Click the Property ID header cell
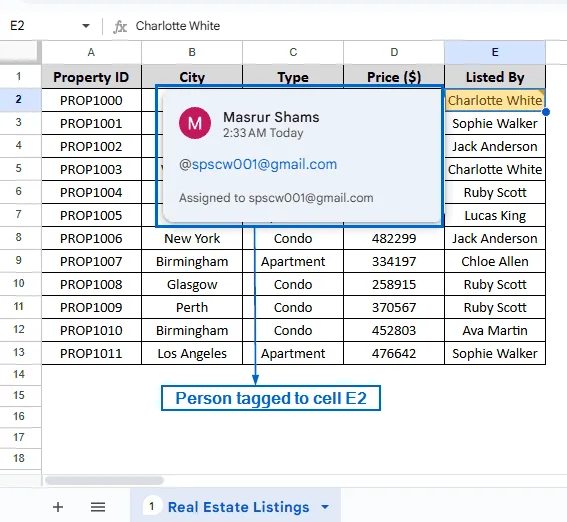Viewport: 567px width, 522px height. (x=91, y=77)
